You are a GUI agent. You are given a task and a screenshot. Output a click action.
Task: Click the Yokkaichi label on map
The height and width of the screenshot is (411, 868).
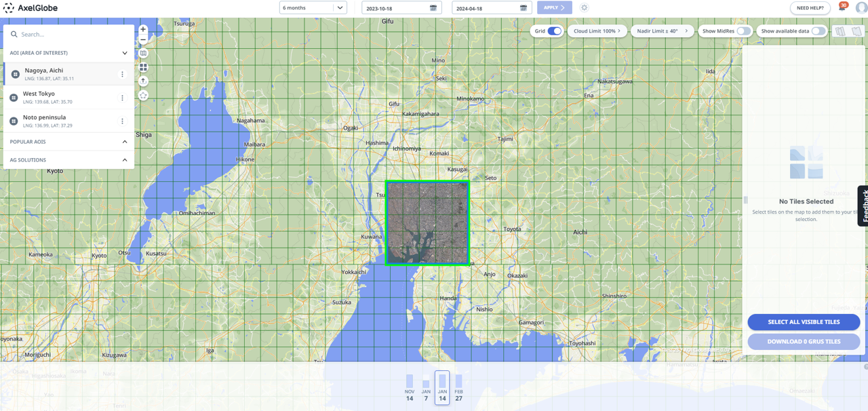click(353, 271)
